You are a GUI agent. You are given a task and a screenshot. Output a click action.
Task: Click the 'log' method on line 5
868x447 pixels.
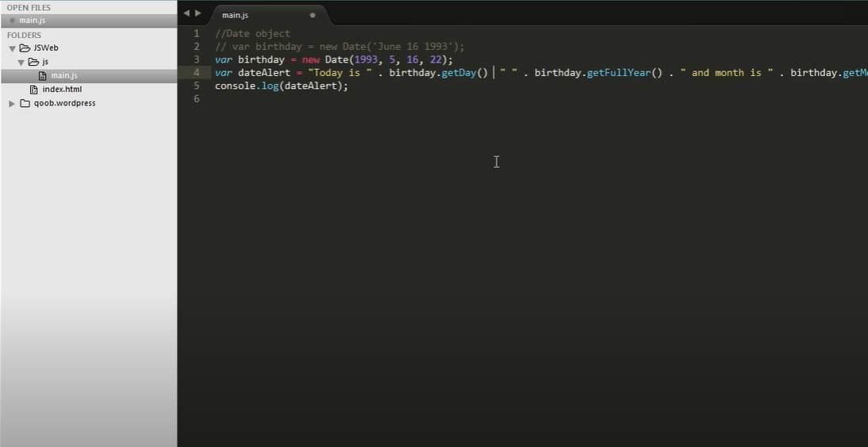(270, 86)
